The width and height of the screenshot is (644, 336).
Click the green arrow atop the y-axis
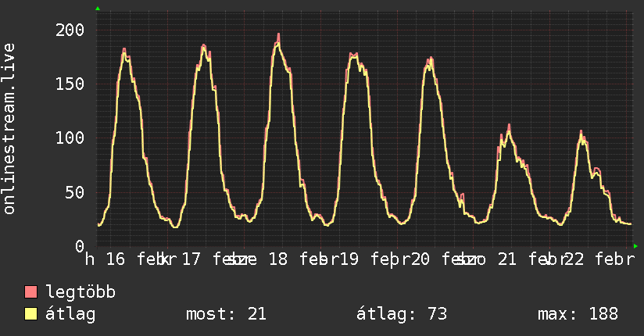(98, 9)
